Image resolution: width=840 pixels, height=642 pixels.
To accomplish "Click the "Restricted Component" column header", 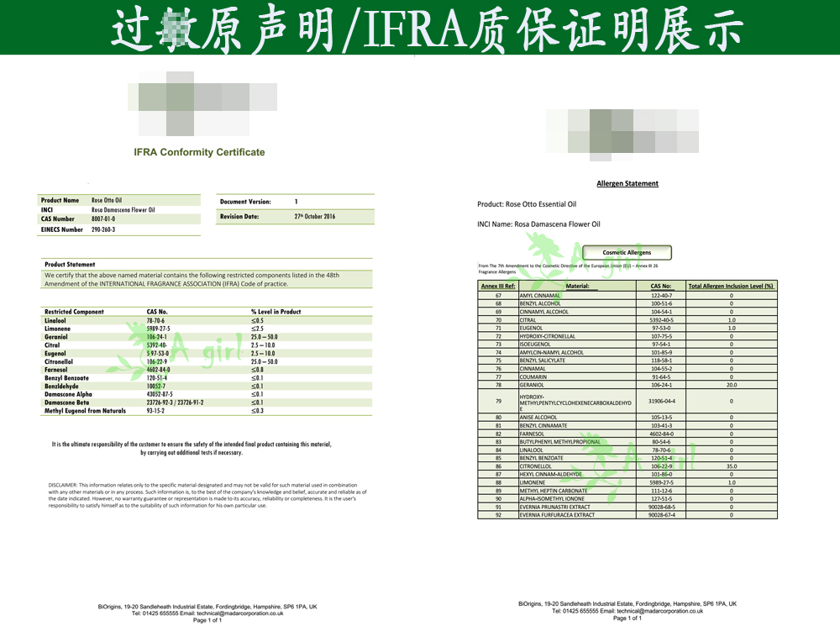I will tap(74, 312).
